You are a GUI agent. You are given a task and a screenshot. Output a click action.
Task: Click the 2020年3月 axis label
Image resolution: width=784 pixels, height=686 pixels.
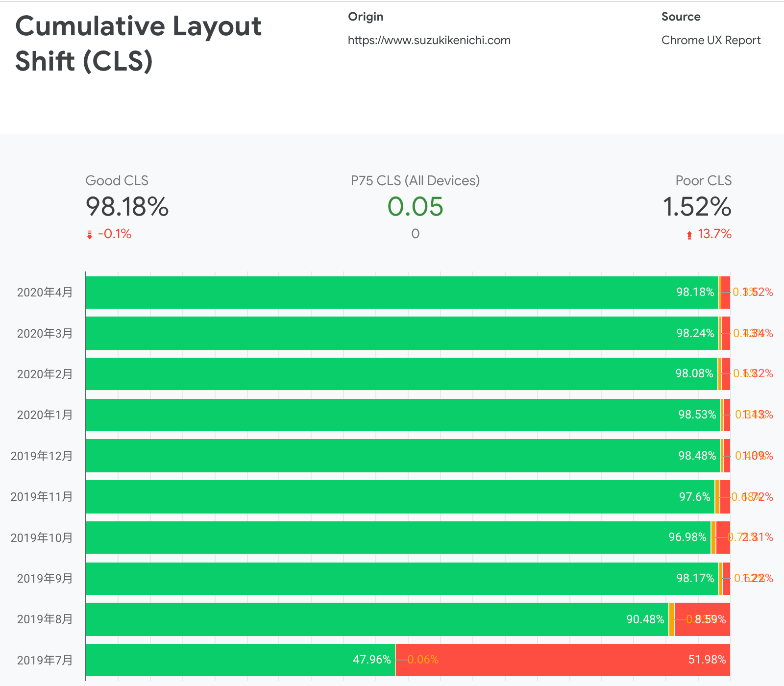tap(45, 333)
